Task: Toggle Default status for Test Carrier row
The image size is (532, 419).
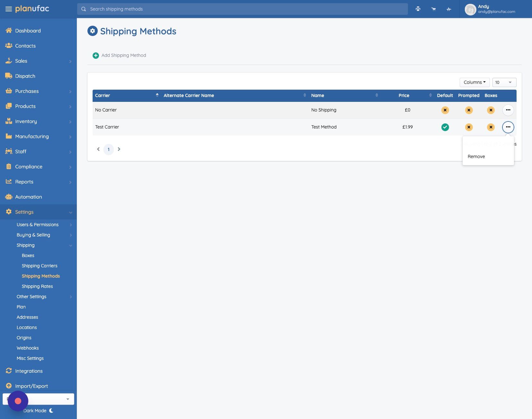Action: pyautogui.click(x=445, y=127)
